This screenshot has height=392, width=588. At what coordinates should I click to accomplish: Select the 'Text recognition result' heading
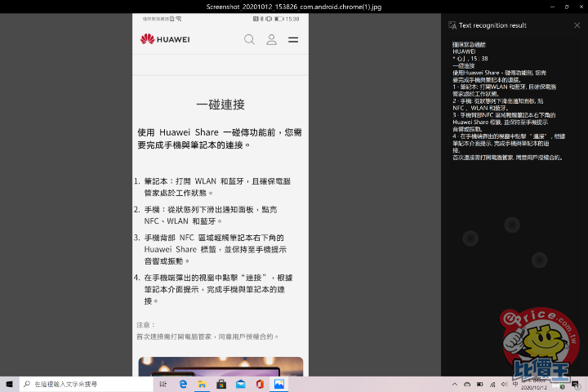[x=492, y=25]
